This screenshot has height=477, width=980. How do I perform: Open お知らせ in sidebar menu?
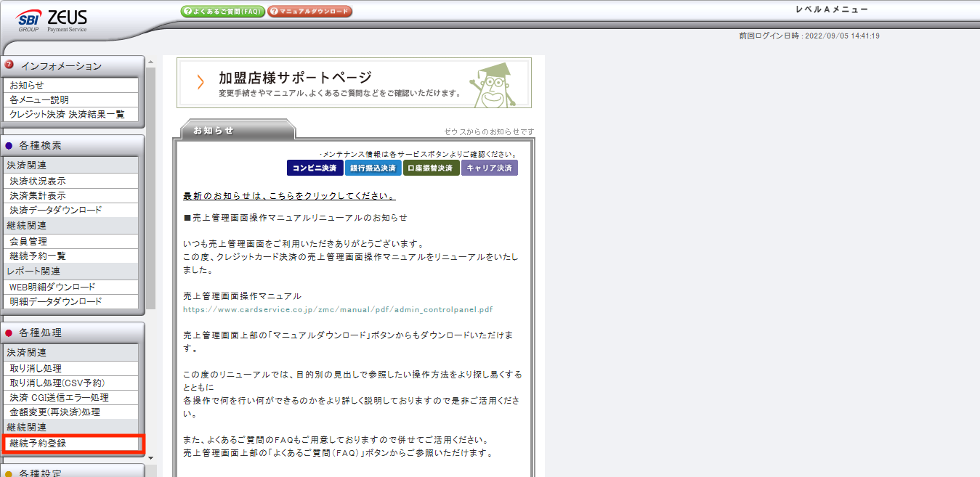point(70,85)
